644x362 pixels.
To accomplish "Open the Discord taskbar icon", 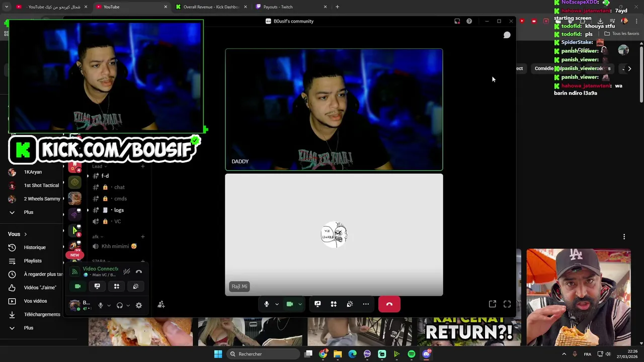I will 427,354.
